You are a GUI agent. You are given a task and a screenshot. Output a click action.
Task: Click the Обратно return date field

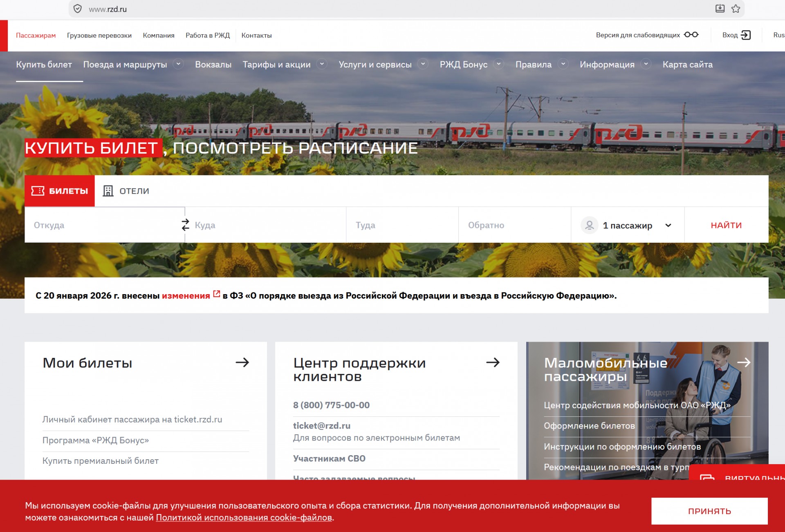[515, 225]
